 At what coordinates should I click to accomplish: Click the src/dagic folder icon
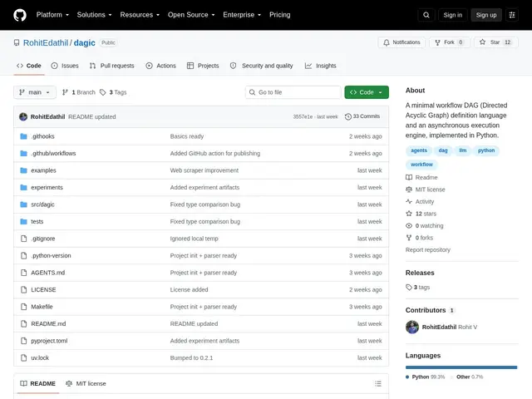[x=23, y=204]
